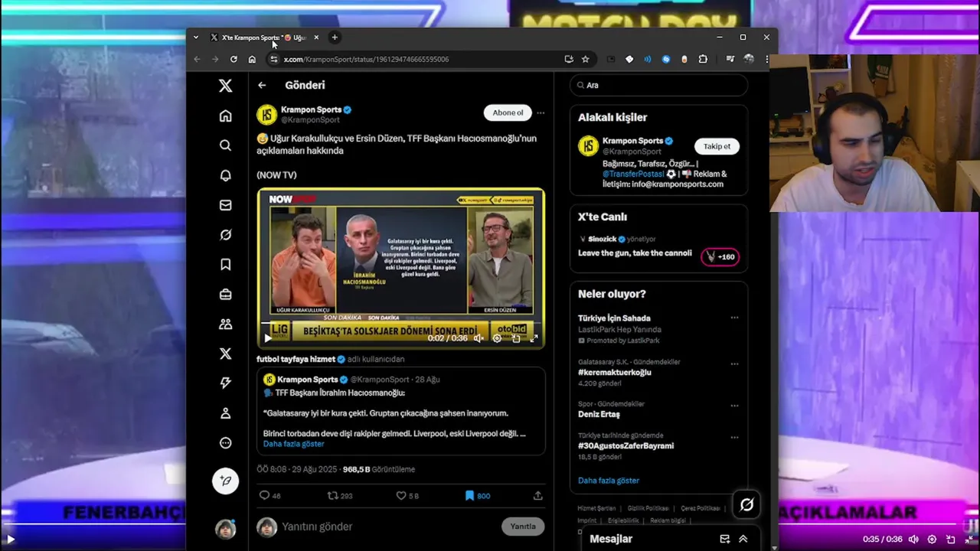The image size is (980, 551).
Task: Click the Ara search box
Action: [x=658, y=85]
